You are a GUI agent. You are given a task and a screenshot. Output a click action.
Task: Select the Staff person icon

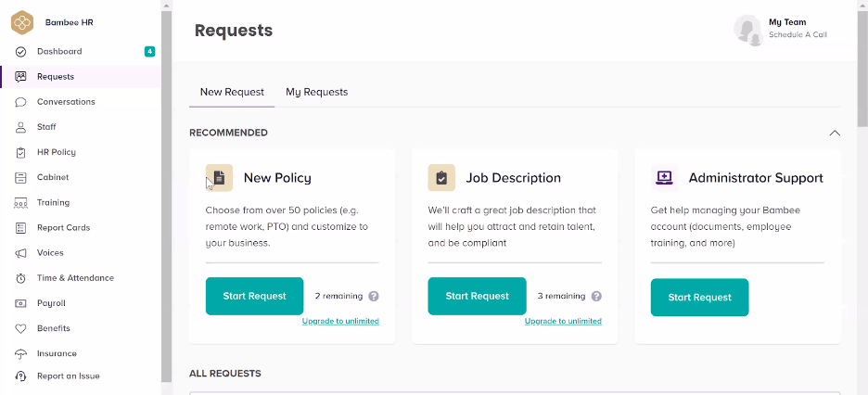pyautogui.click(x=20, y=127)
